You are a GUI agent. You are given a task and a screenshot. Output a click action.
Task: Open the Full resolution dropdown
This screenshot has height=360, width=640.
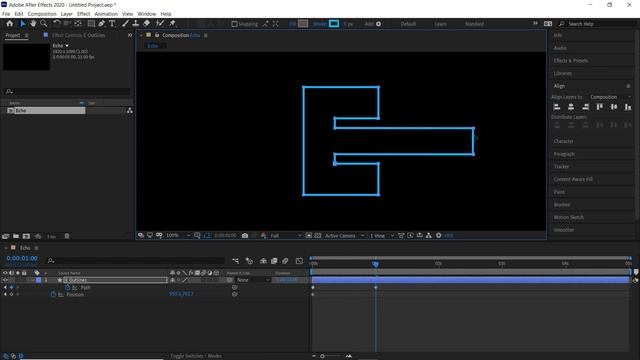point(286,236)
